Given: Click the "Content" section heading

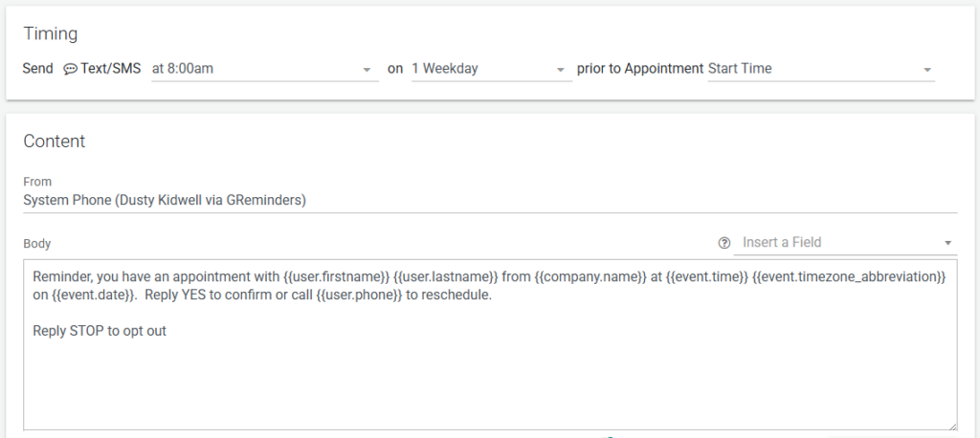Looking at the screenshot, I should coord(55,142).
